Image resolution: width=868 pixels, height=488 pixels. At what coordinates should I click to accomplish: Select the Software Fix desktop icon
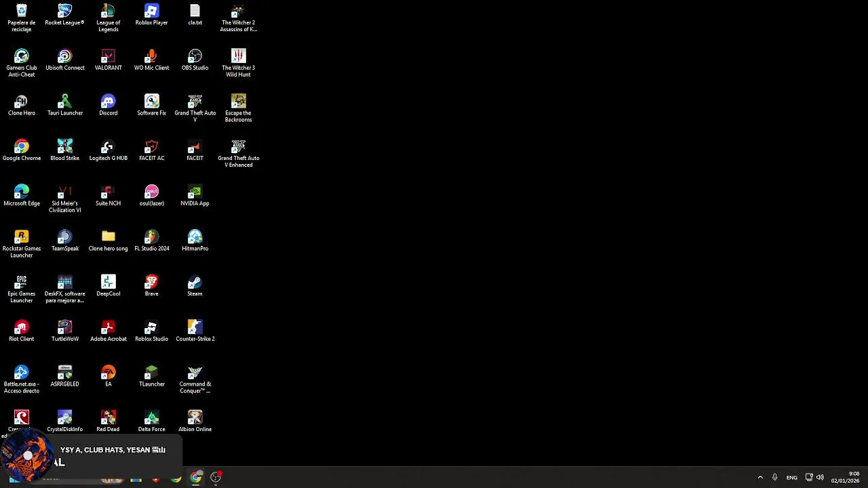(152, 105)
